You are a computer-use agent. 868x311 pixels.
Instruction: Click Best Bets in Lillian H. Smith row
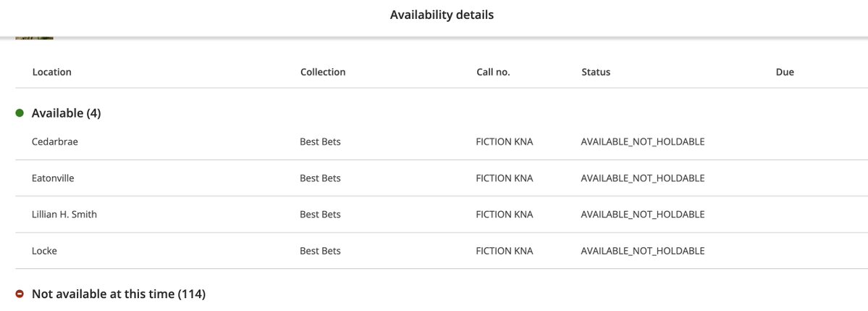coord(320,215)
